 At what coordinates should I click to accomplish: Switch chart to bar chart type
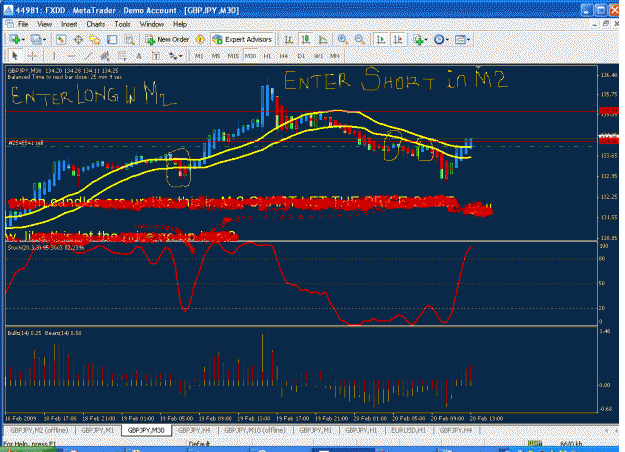289,39
